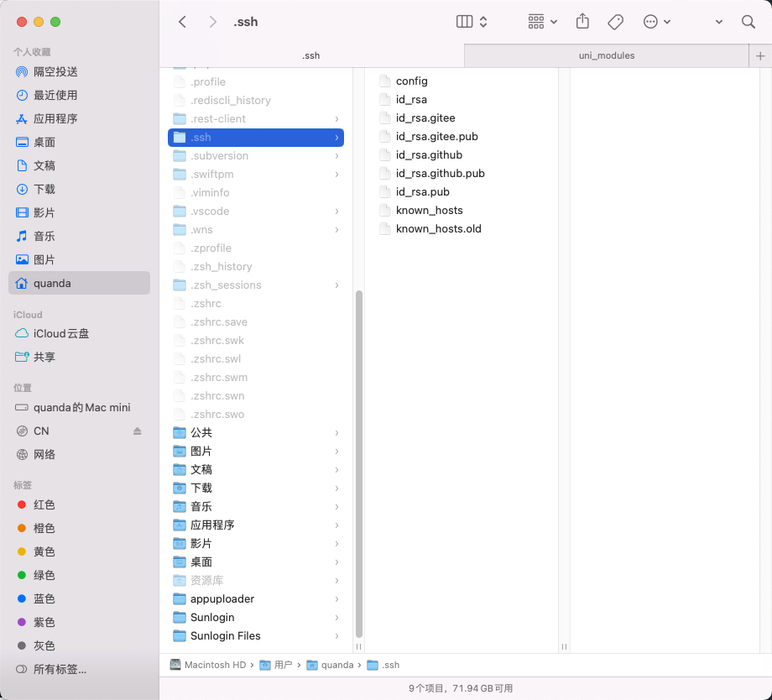Select the .zshrc file
Screen dimensions: 772x700
[256, 304]
